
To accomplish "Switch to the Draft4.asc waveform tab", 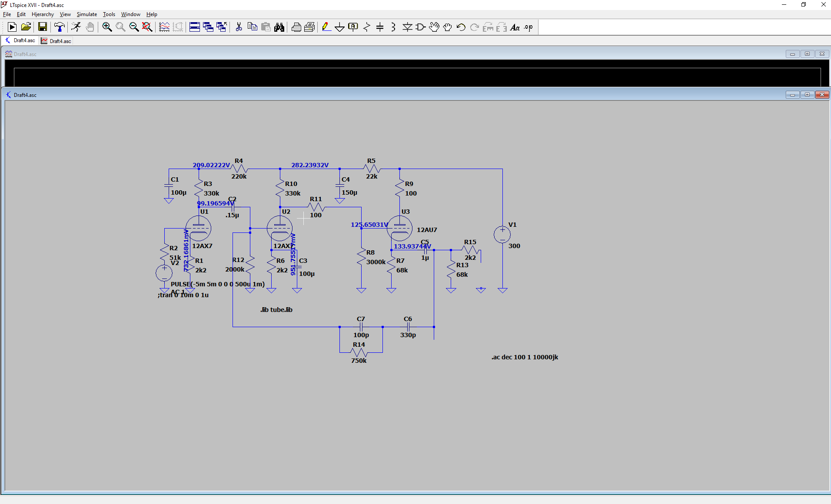I will click(x=56, y=41).
